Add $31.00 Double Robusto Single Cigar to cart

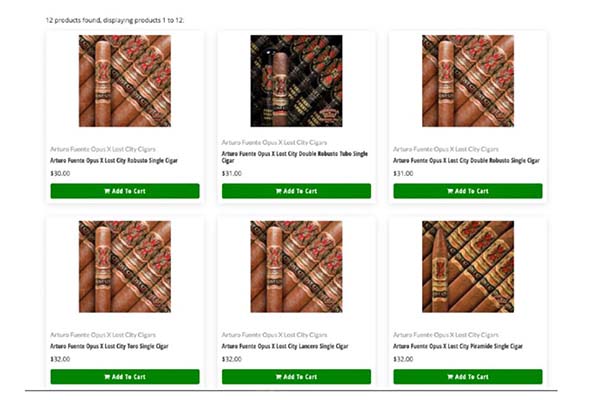(468, 191)
